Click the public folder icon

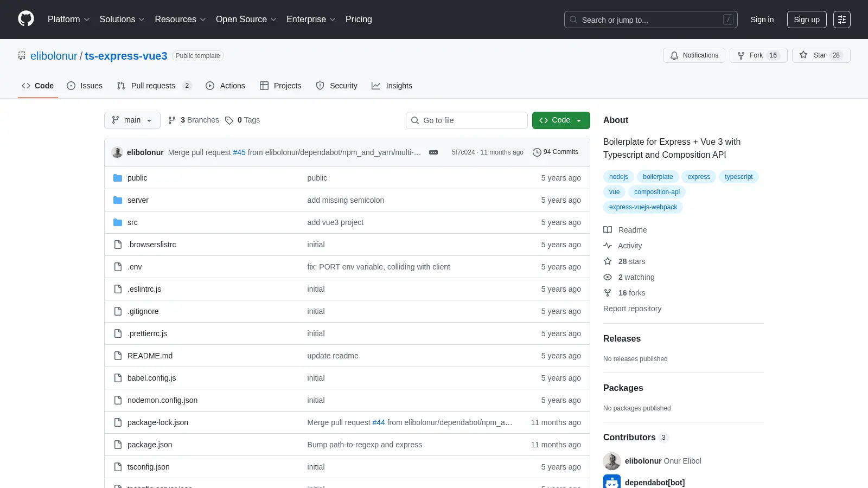tap(118, 178)
